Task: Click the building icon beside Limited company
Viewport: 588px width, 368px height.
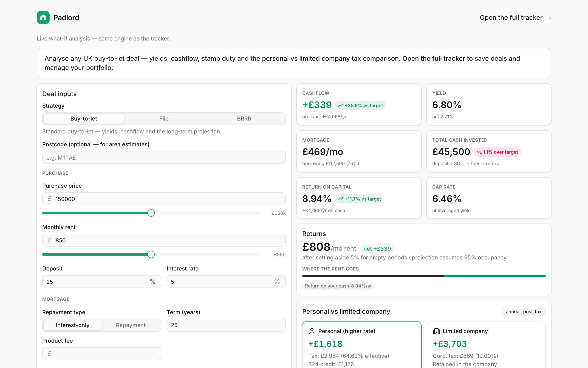Action: [x=436, y=331]
